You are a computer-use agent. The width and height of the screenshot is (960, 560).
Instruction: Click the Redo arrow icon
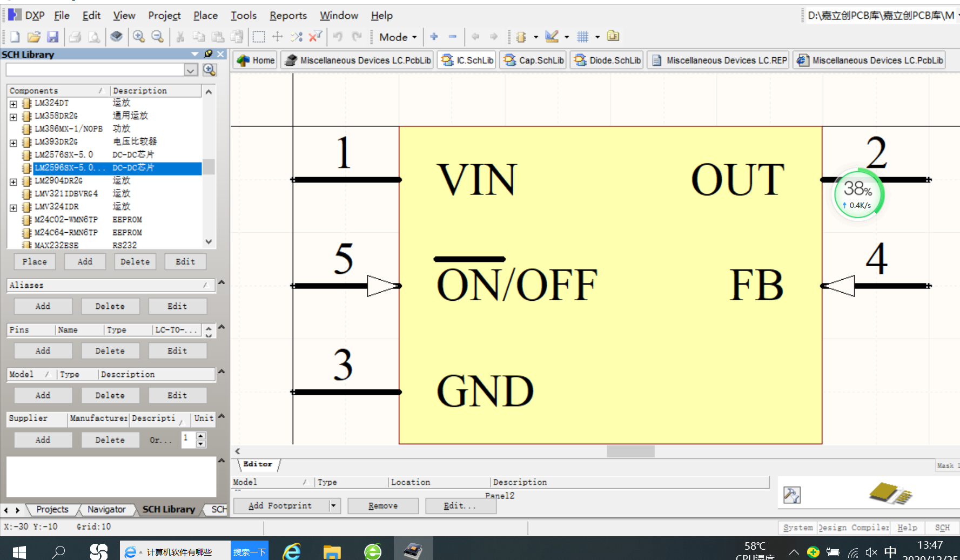coord(357,37)
